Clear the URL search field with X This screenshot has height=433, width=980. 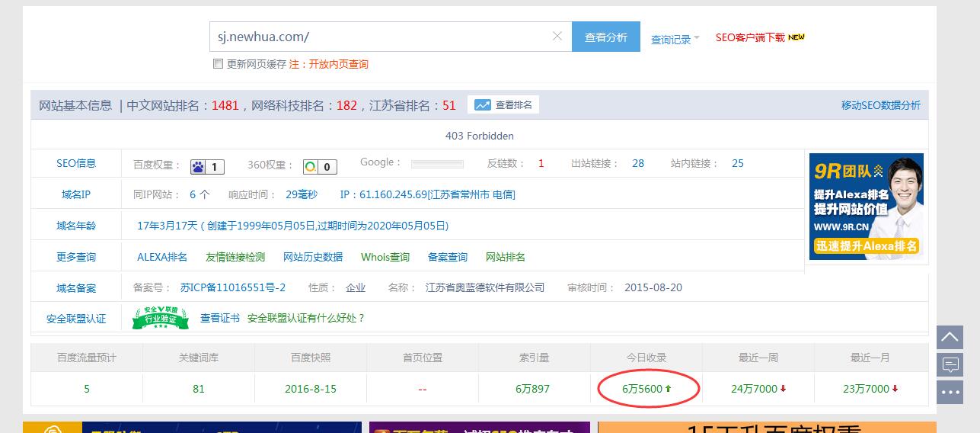(x=557, y=37)
